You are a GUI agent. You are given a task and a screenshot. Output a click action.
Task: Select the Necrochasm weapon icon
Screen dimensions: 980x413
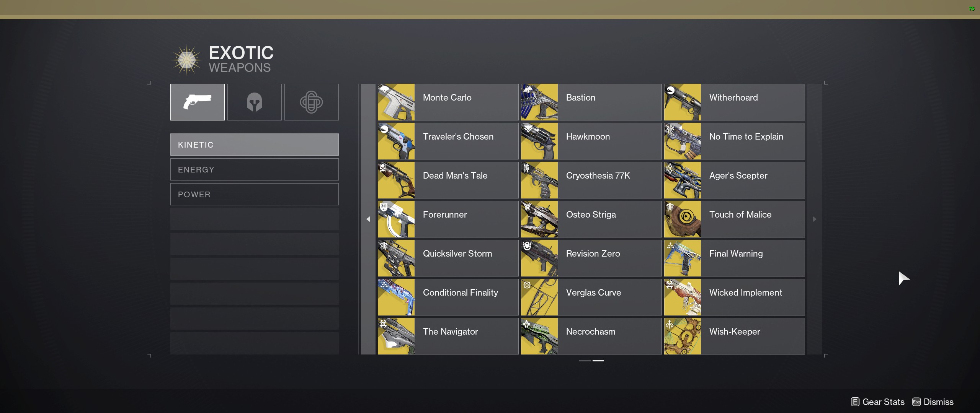[x=539, y=336]
